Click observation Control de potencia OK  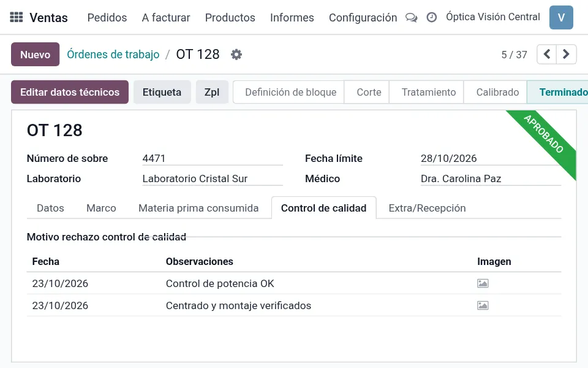220,283
